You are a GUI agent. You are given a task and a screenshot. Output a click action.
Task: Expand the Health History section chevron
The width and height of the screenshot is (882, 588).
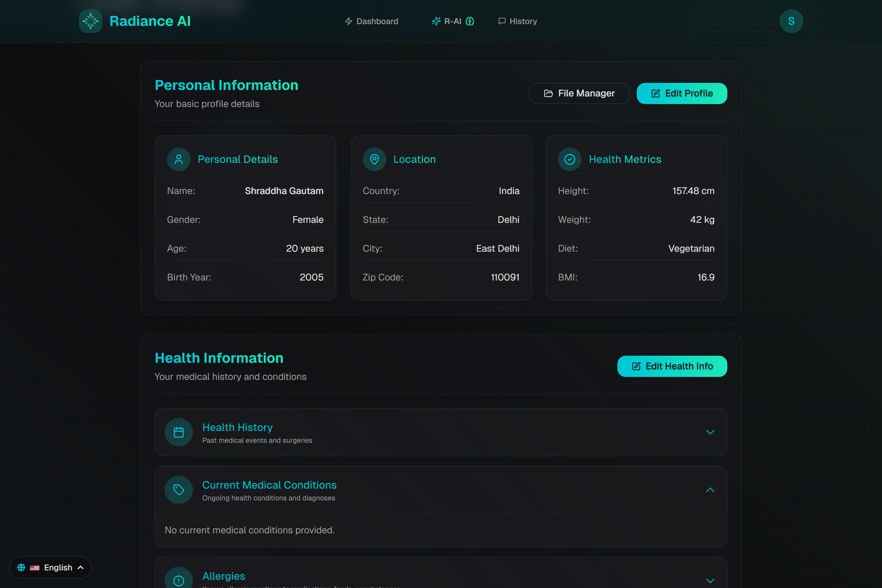(x=710, y=432)
